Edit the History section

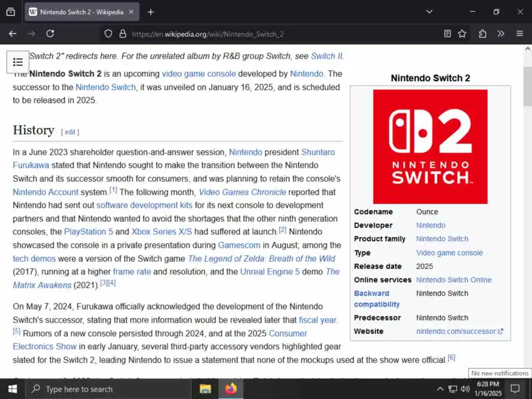click(x=70, y=132)
